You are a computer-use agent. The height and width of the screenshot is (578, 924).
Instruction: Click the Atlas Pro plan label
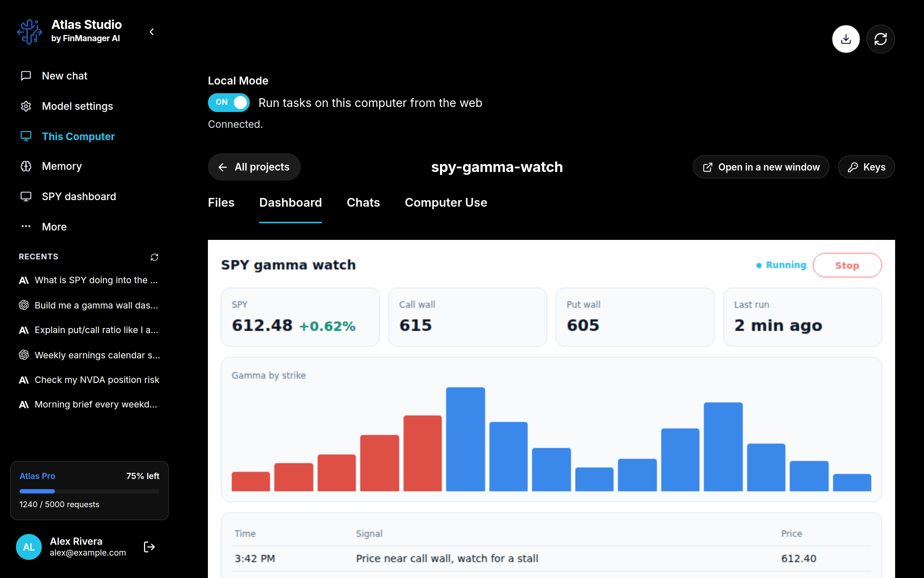coord(38,476)
